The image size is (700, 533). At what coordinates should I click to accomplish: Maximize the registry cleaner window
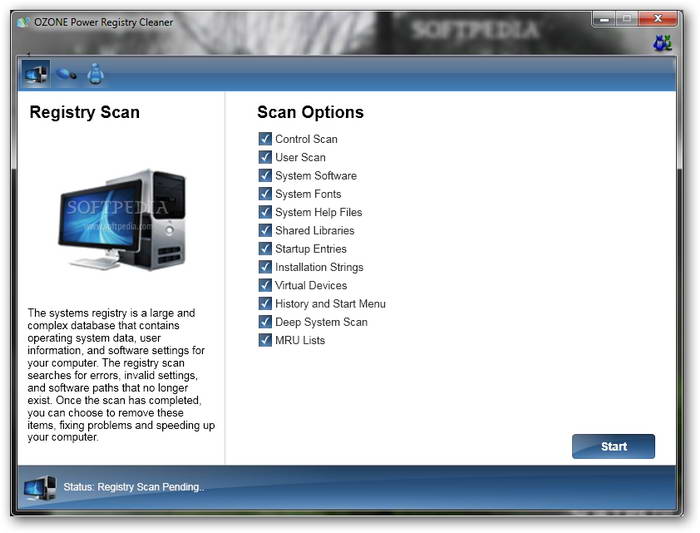[x=627, y=19]
